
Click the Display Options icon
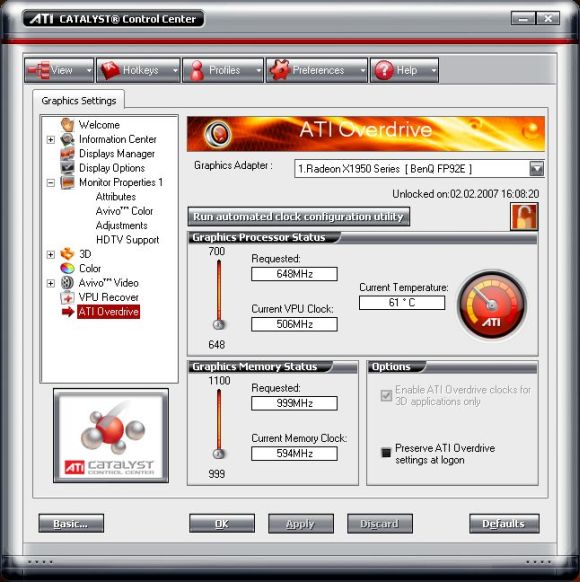coord(68,168)
